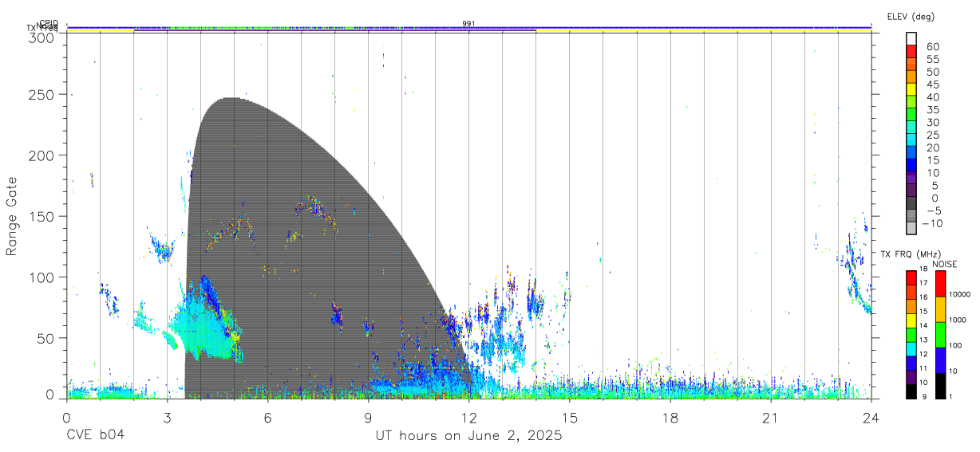Select cyan TX FRQ swatch between 12 and 13

(x=911, y=348)
